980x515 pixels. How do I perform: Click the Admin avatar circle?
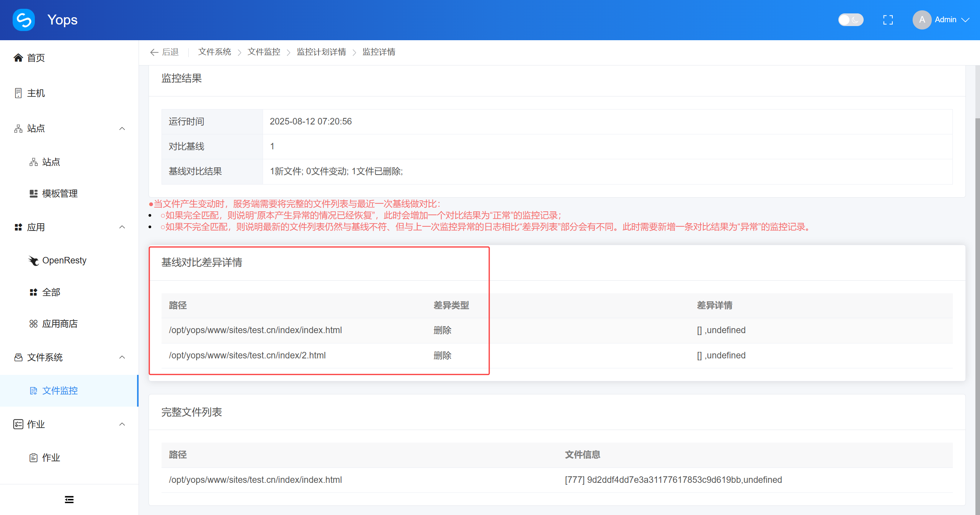point(921,20)
